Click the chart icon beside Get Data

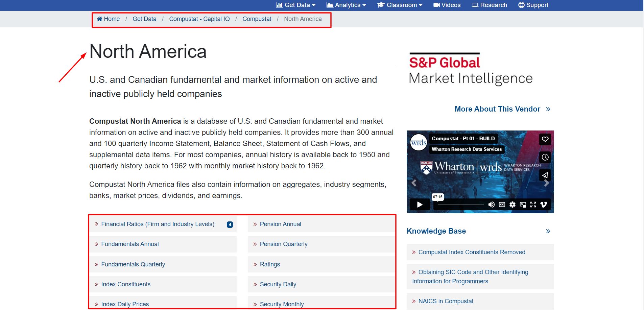click(x=279, y=5)
